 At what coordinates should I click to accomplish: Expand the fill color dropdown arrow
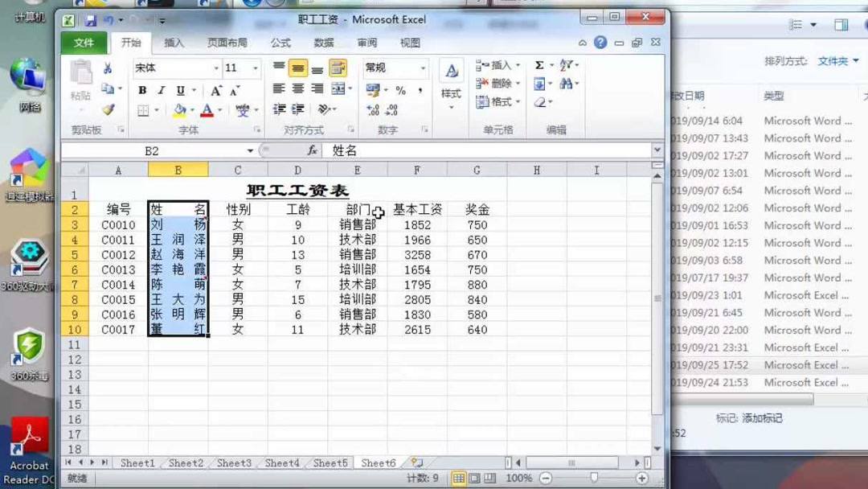click(192, 109)
